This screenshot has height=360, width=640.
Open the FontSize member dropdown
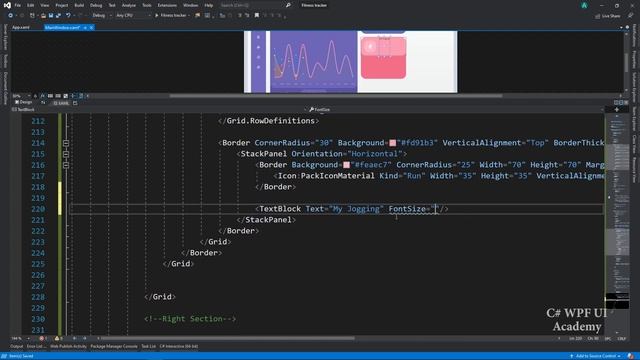click(456, 109)
